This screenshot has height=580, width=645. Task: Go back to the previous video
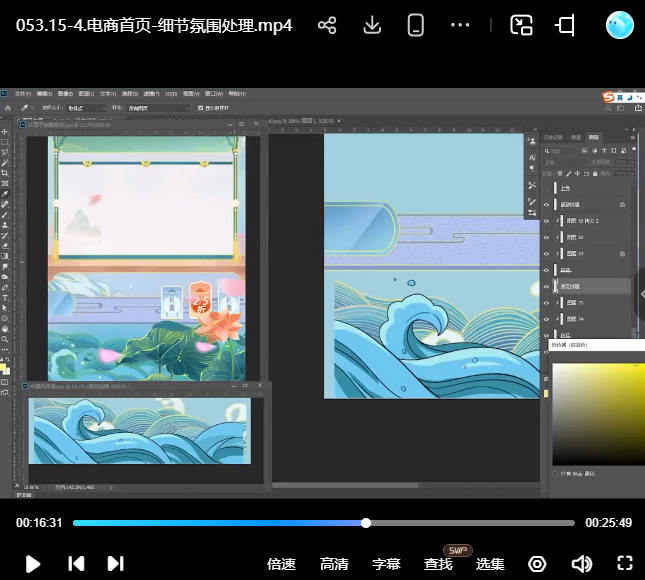76,564
